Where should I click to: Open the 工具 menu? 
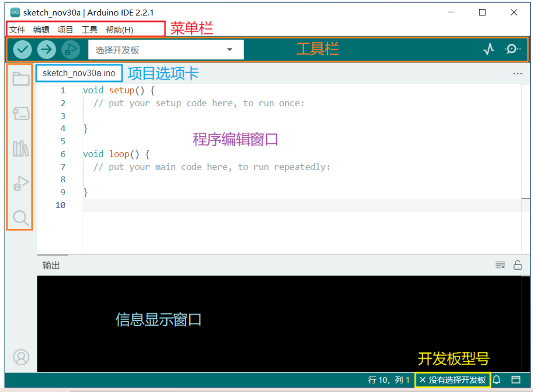tap(89, 30)
